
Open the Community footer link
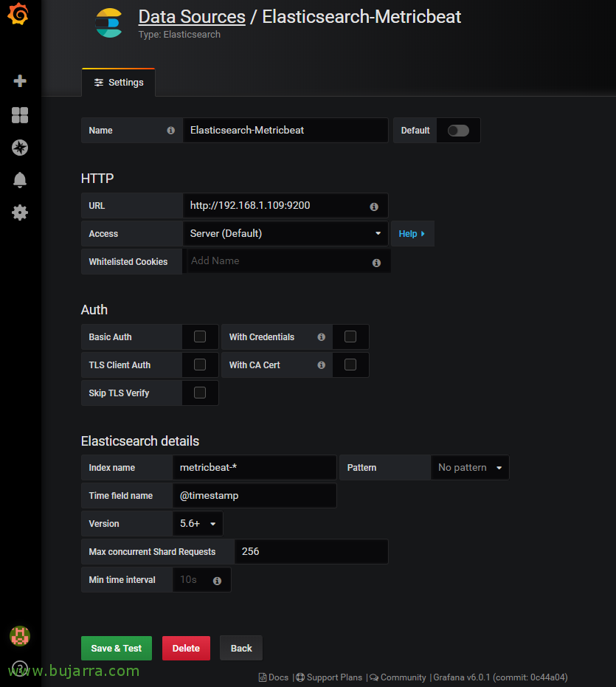(x=398, y=677)
